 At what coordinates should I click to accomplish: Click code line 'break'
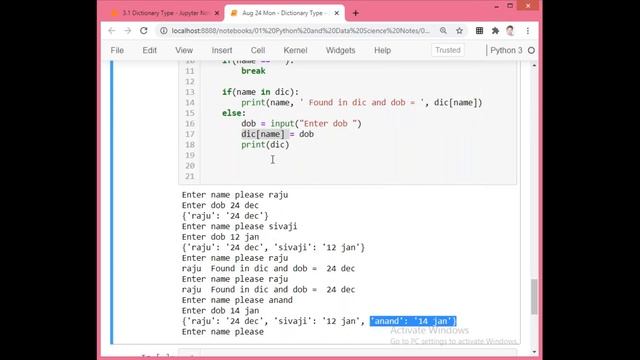(x=253, y=71)
